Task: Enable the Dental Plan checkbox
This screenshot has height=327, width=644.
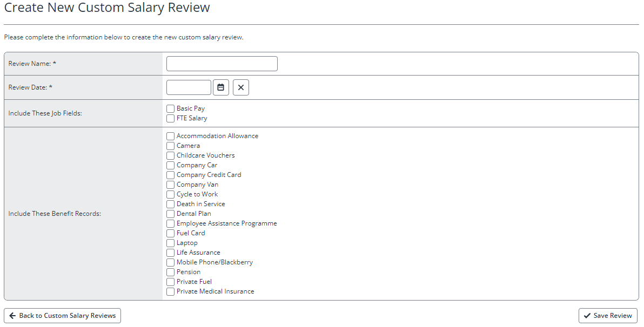Action: pyautogui.click(x=170, y=214)
